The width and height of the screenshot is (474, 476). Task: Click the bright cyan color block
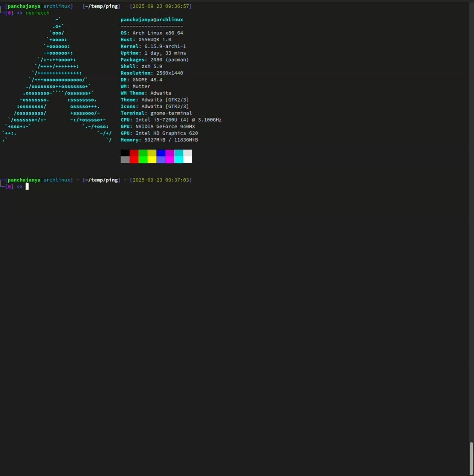pos(178,159)
